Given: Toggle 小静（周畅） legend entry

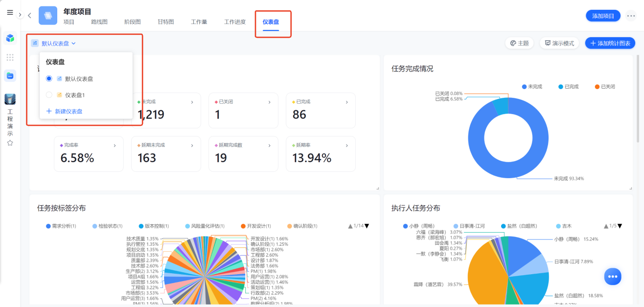Looking at the screenshot, I should click(420, 226).
